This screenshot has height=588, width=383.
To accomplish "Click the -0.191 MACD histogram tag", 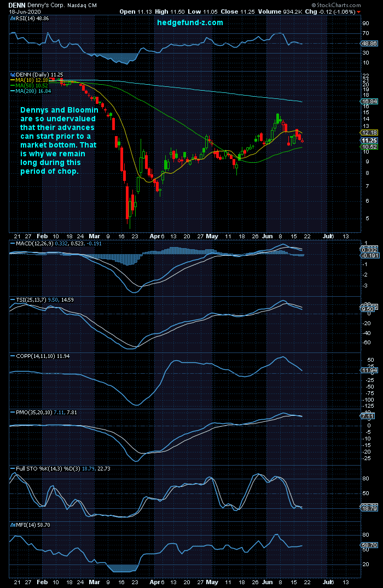I will pos(370,255).
